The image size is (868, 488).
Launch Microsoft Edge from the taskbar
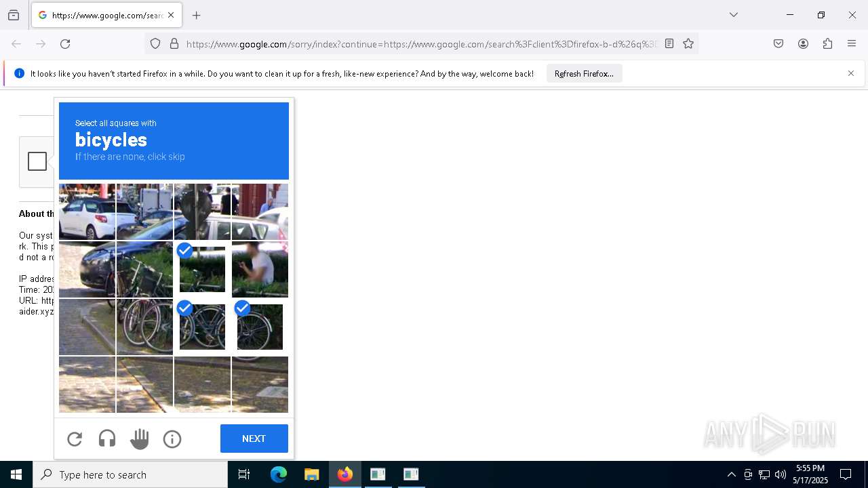click(279, 474)
